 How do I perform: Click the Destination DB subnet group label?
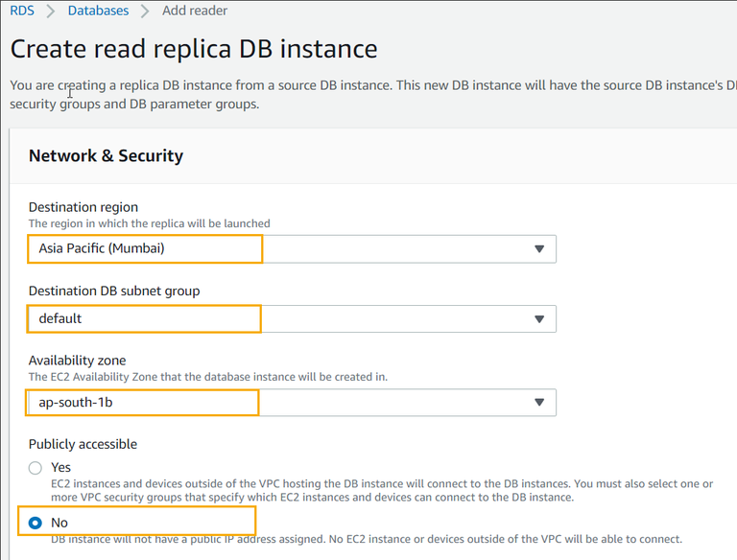click(x=114, y=291)
